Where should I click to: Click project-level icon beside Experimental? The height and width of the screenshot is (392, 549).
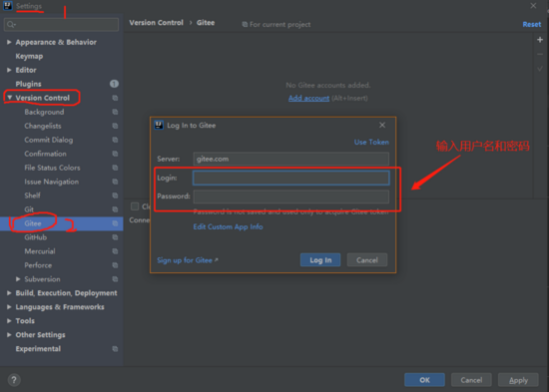coord(115,348)
